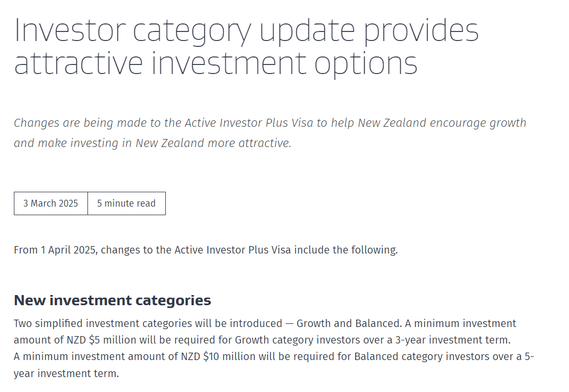Click the main article headline
Screen dimensions: 569x392
coord(245,47)
